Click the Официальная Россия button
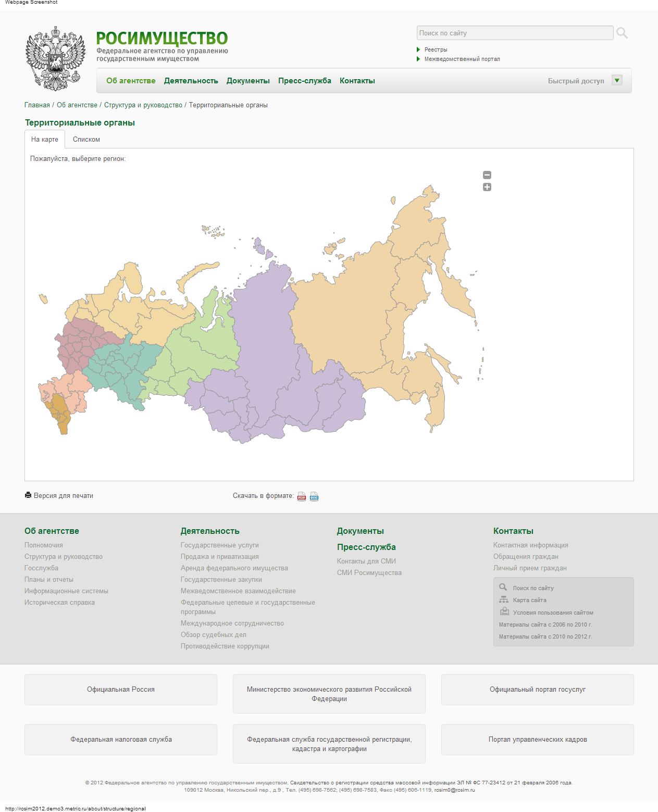 (x=121, y=690)
